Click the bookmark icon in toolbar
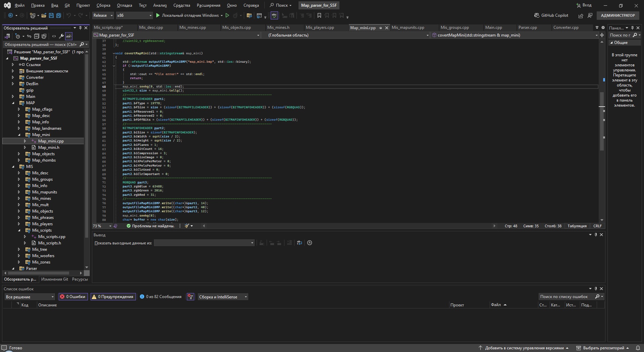 point(319,15)
